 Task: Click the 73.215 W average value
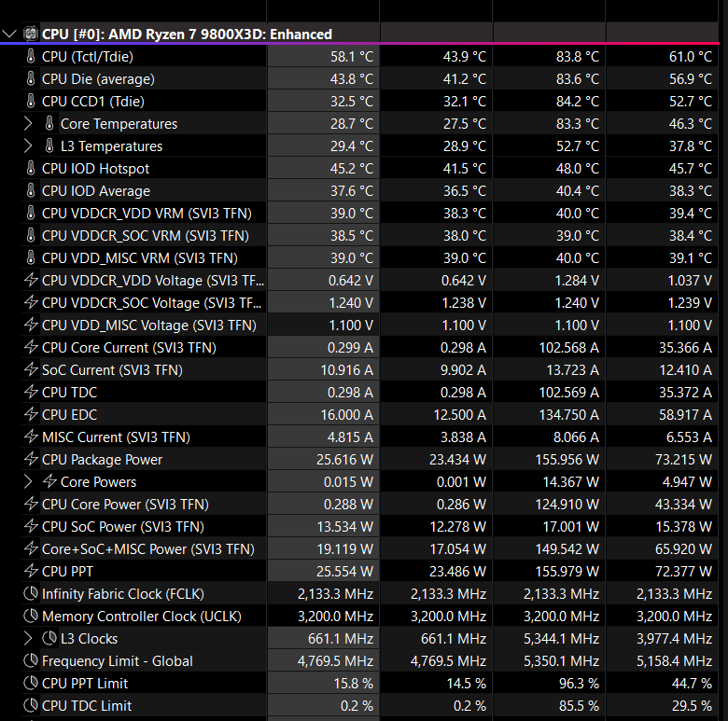(683, 459)
